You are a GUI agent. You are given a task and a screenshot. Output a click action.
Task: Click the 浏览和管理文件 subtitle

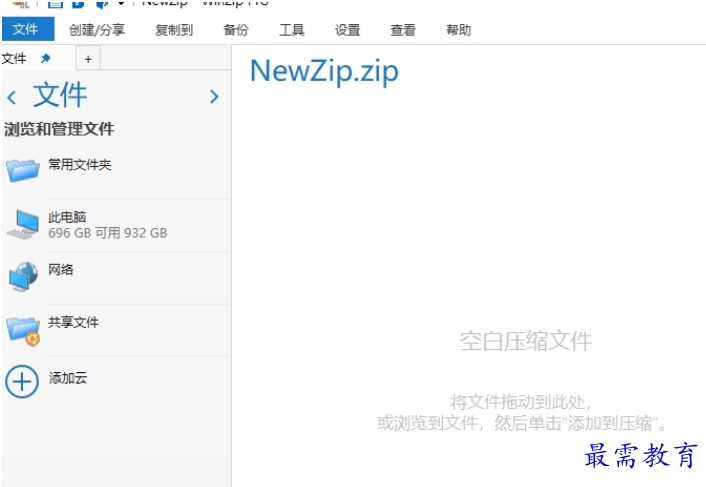click(x=59, y=129)
